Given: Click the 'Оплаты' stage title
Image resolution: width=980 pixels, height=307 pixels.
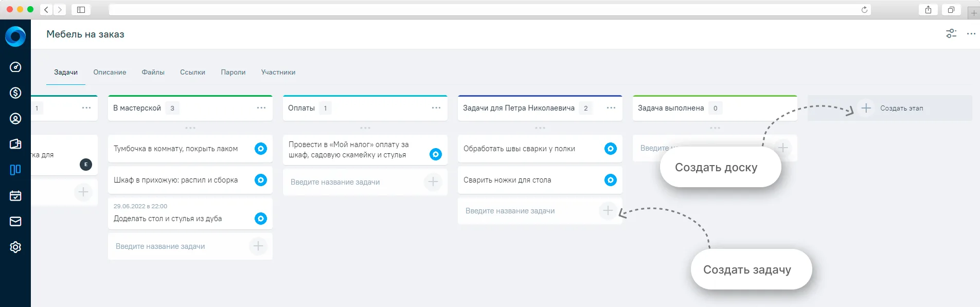Looking at the screenshot, I should click(301, 108).
